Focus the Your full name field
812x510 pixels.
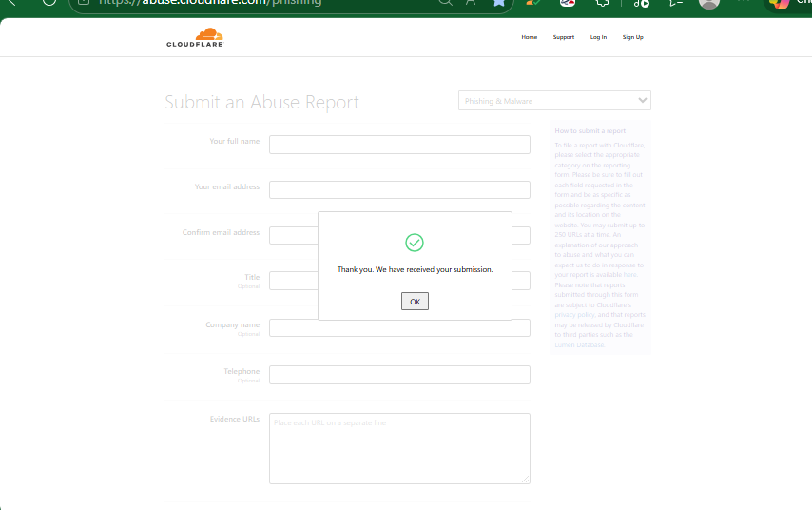[x=399, y=145]
